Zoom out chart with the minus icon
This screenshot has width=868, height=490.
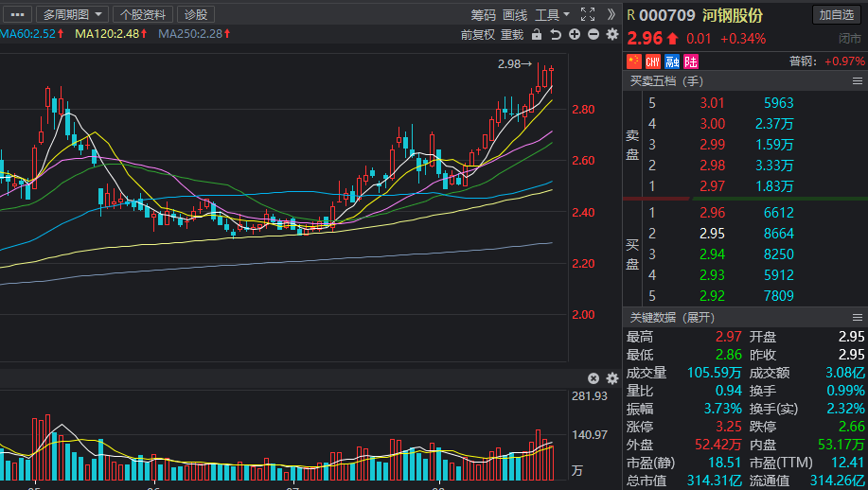(x=593, y=35)
